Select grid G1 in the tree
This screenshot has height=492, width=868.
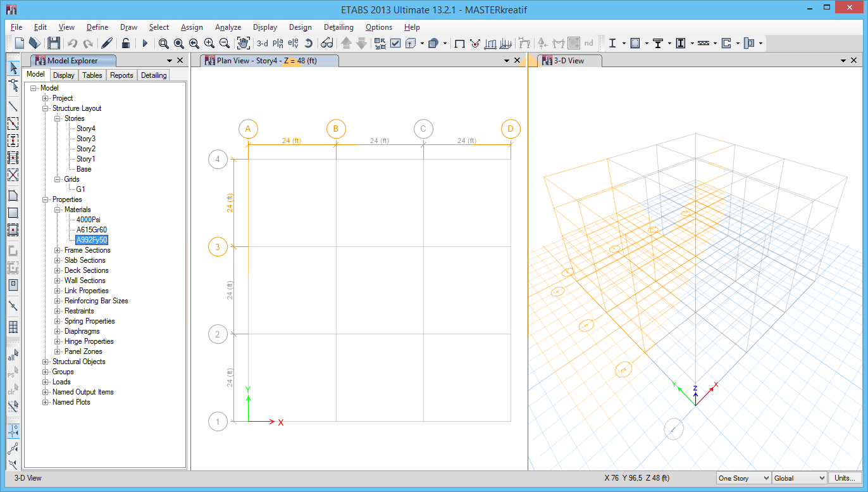(x=81, y=189)
